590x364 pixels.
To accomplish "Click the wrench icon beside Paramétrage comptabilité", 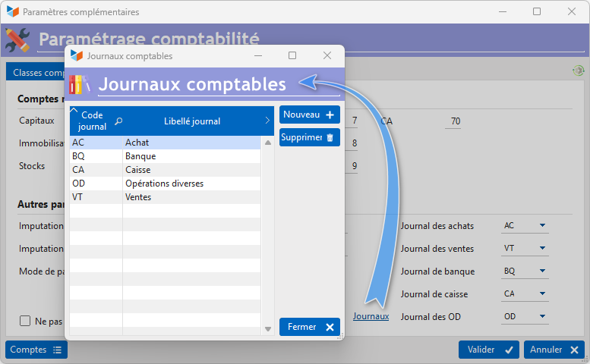I will pos(17,40).
